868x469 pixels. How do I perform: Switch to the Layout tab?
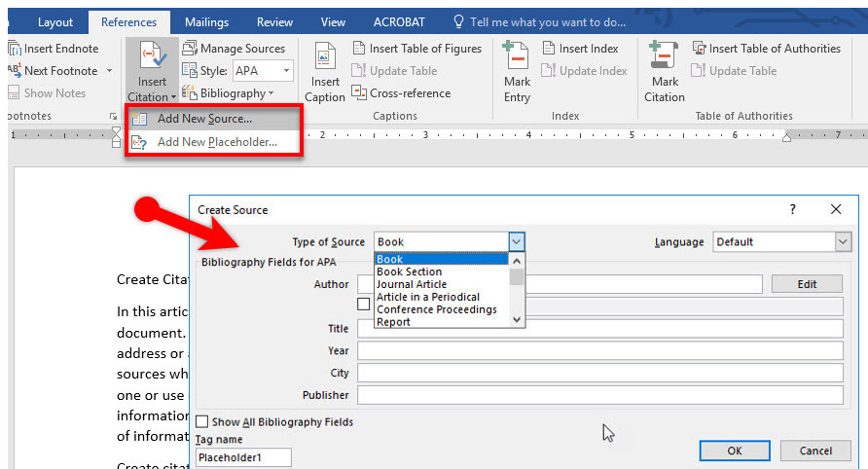coord(55,22)
